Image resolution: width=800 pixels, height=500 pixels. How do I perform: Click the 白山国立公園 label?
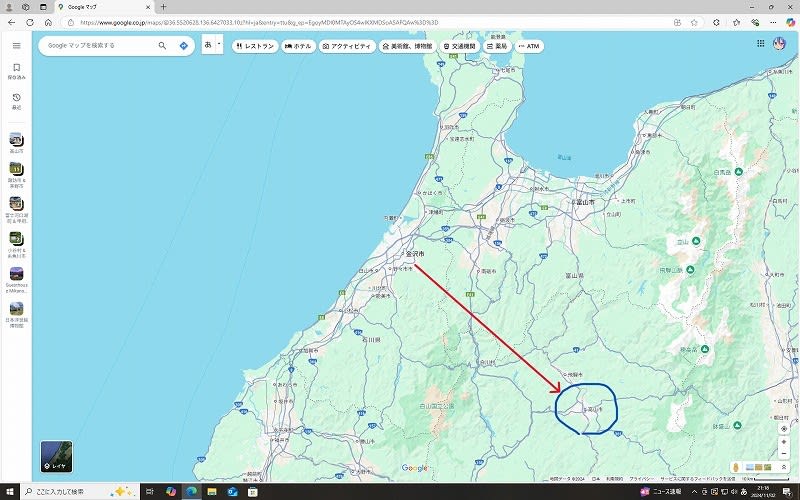pos(436,407)
